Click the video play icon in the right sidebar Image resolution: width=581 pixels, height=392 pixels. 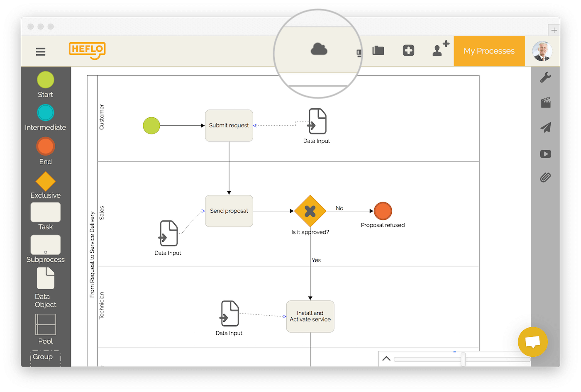point(546,154)
